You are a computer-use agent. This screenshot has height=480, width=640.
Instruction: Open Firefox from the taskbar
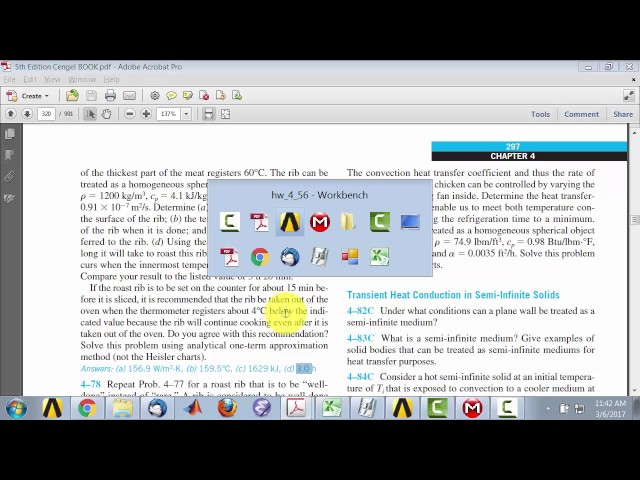[x=227, y=408]
